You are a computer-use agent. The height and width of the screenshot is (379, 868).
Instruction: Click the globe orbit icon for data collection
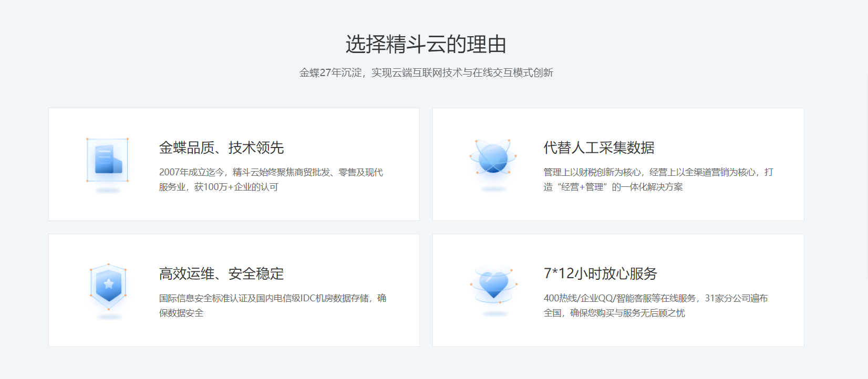[493, 157]
